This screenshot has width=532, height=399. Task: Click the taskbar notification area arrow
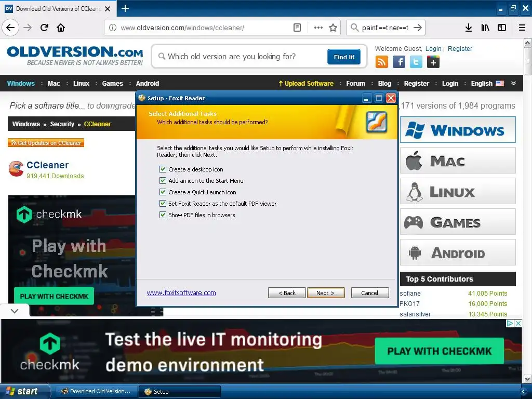point(523,392)
